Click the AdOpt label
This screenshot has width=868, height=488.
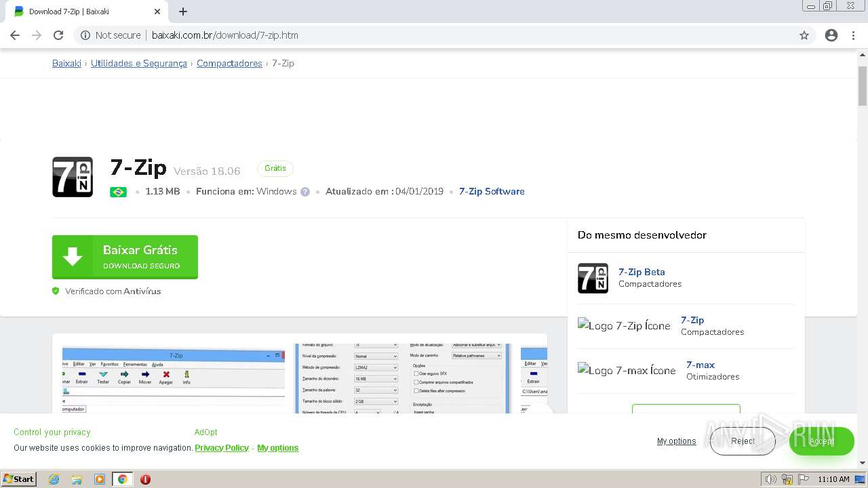[206, 432]
